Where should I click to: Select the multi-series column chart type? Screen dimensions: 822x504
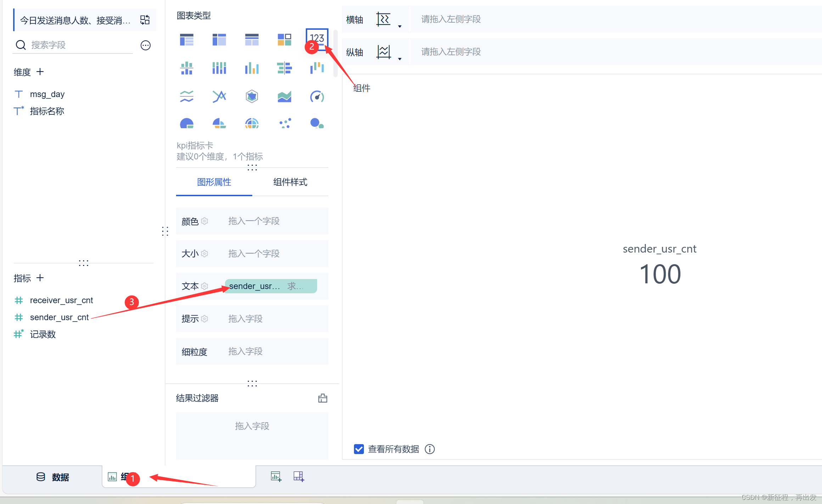point(252,68)
